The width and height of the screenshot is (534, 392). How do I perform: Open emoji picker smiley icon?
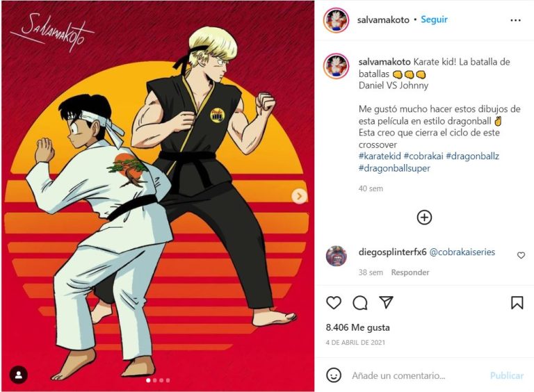click(334, 375)
